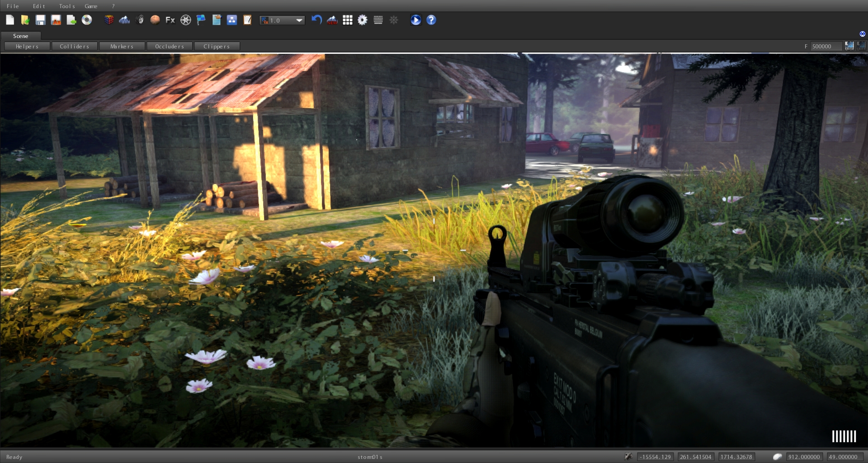This screenshot has width=868, height=463.
Task: Click the disc icon in toolbar
Action: (x=87, y=20)
